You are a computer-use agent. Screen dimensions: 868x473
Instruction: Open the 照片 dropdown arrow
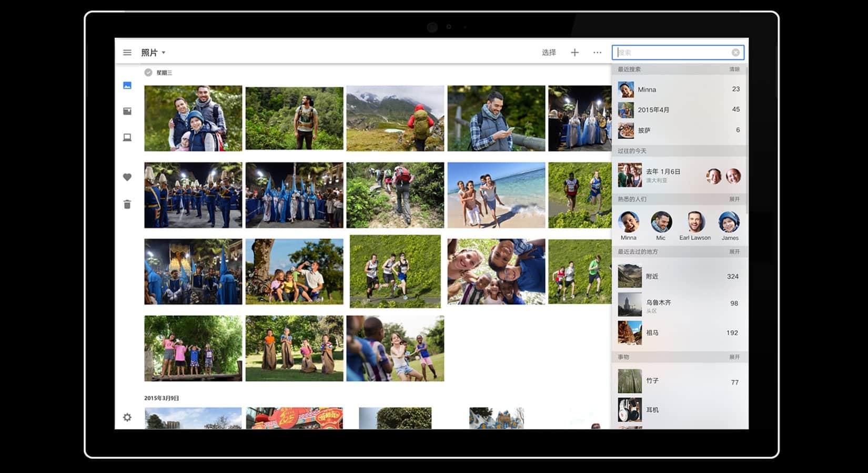tap(164, 53)
